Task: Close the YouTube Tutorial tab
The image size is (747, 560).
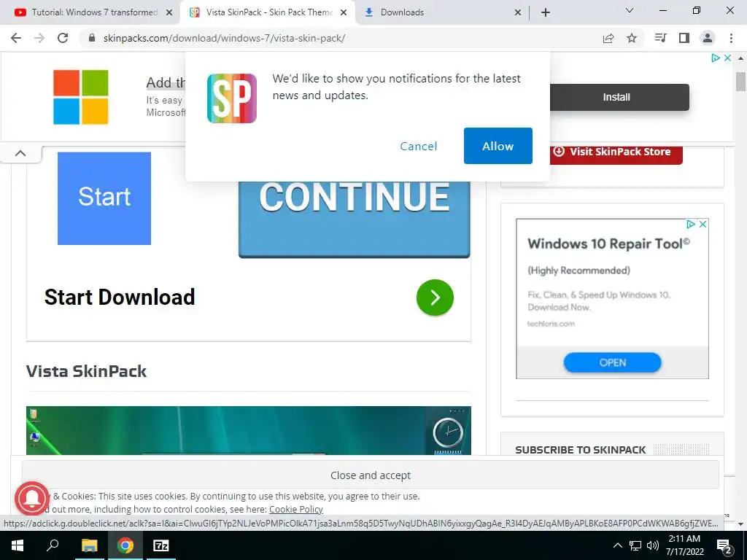Action: pos(169,13)
